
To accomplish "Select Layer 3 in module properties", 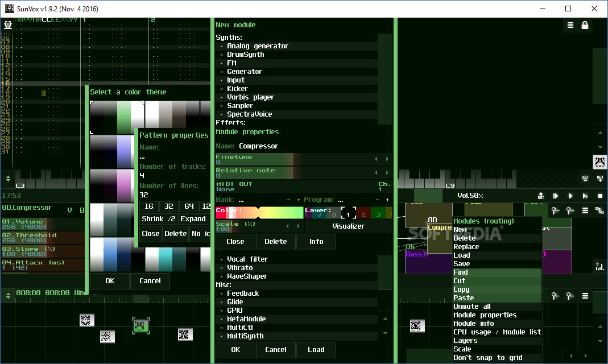I will click(x=378, y=213).
